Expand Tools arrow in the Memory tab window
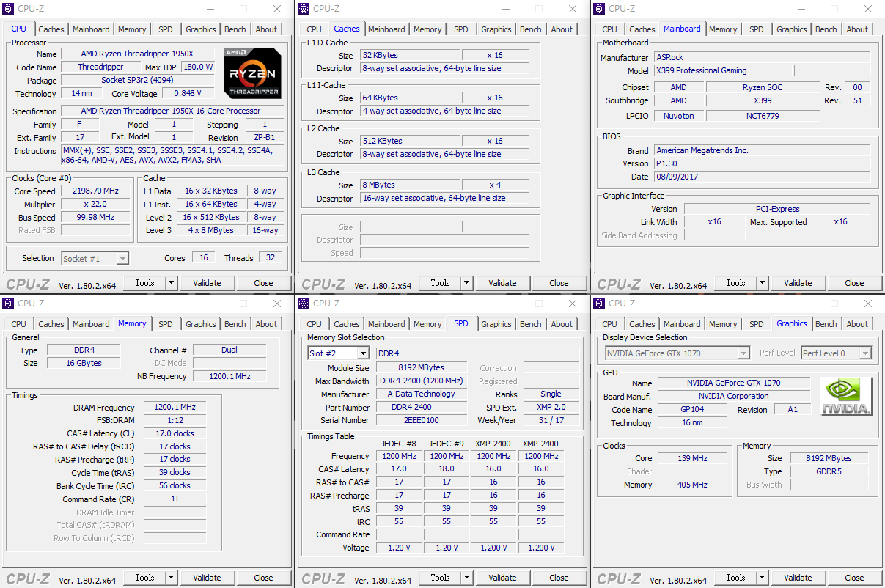The image size is (885, 588). [x=171, y=578]
